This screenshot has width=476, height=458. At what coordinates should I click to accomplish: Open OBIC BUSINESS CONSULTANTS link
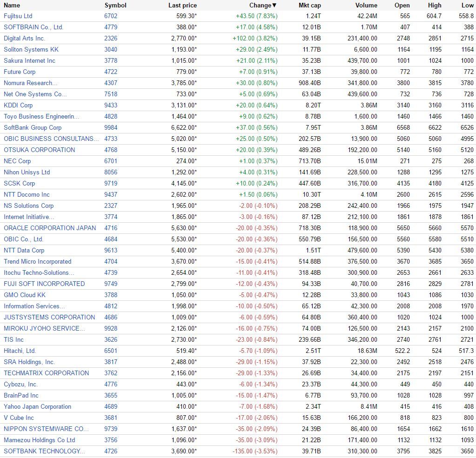pos(51,139)
